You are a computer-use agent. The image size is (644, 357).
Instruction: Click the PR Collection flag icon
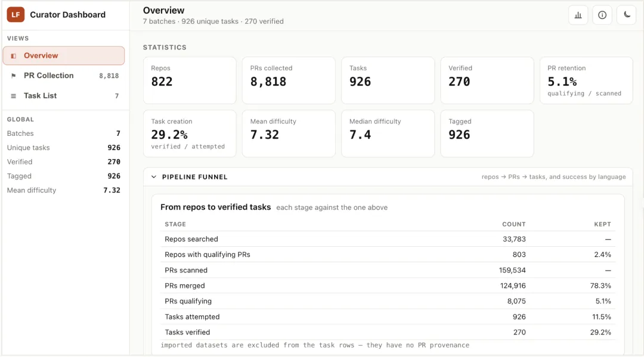[x=14, y=76]
